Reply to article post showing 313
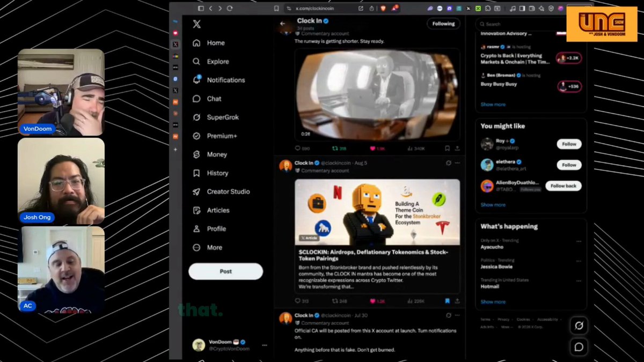The width and height of the screenshot is (644, 362). [x=302, y=301]
